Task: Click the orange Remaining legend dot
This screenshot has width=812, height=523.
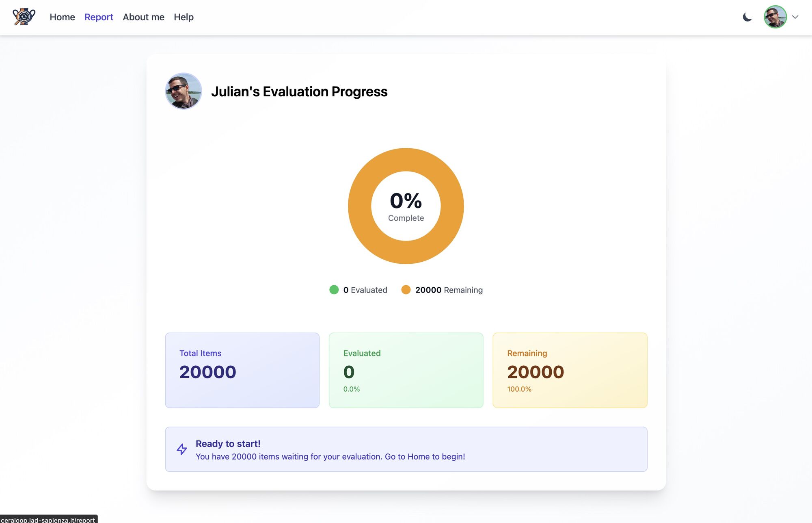Action: [x=406, y=290]
